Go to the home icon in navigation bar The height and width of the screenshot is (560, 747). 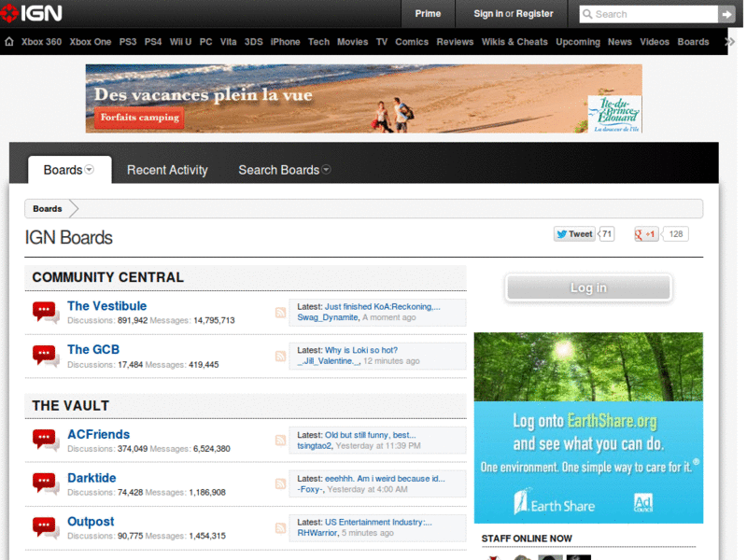(x=9, y=42)
